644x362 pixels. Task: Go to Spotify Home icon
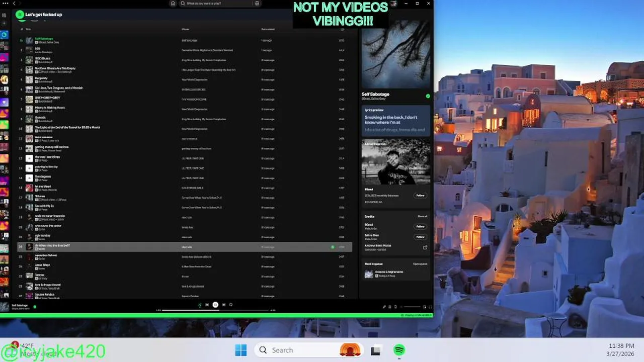[x=173, y=3]
